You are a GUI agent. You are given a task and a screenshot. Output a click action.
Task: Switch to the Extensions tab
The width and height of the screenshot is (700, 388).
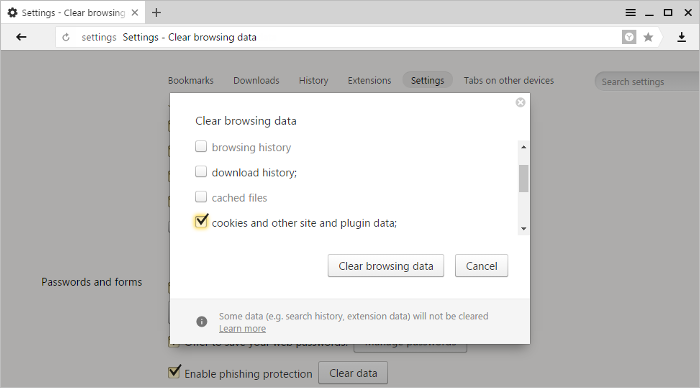(369, 80)
